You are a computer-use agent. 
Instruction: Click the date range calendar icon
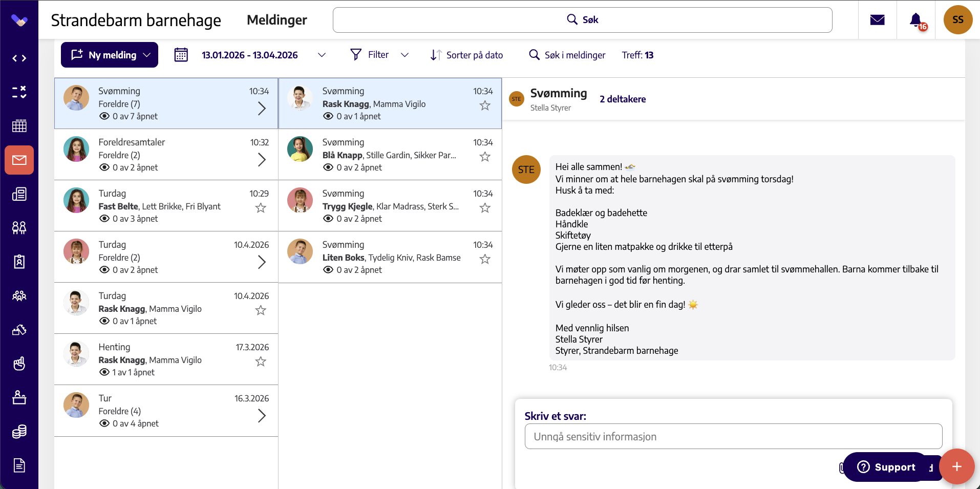[x=181, y=55]
